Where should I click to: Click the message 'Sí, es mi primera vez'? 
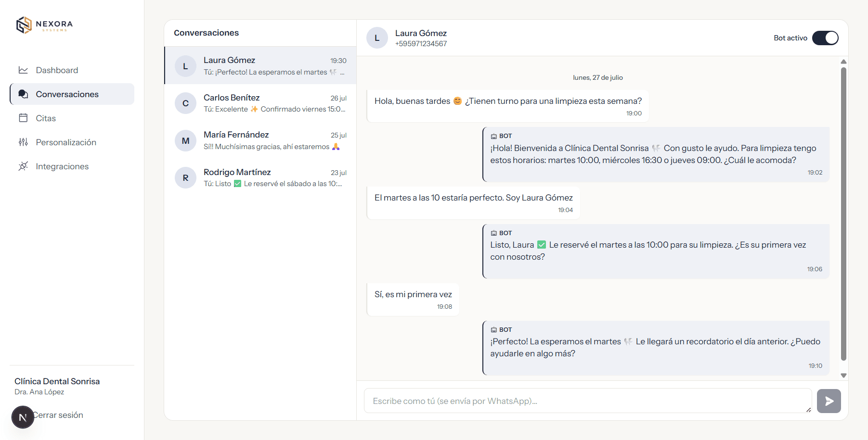point(413,300)
